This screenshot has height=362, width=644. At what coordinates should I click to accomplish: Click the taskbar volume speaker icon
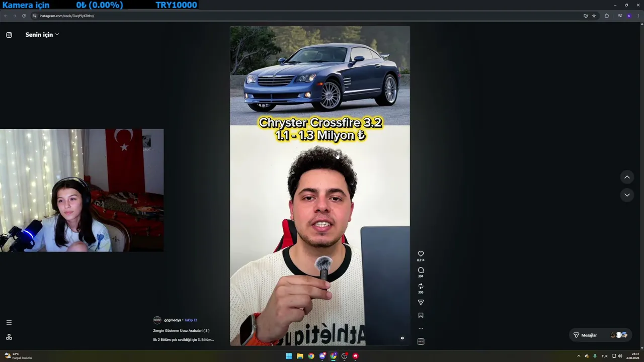(x=620, y=356)
